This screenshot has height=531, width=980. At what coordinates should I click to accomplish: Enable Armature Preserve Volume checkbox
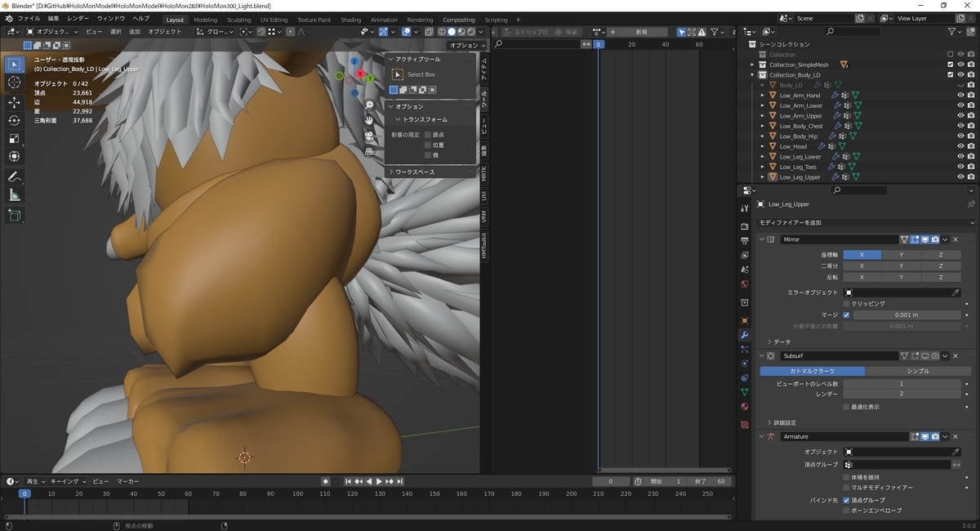click(x=846, y=477)
